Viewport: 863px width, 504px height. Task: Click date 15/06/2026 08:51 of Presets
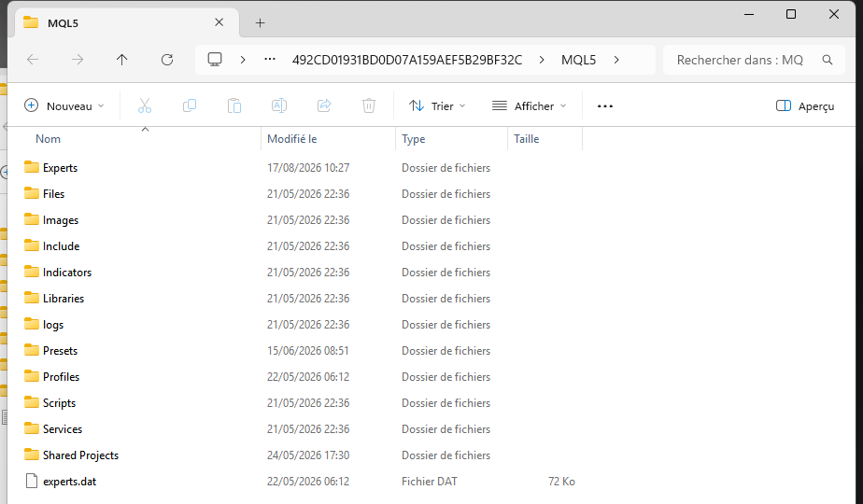pyautogui.click(x=308, y=351)
